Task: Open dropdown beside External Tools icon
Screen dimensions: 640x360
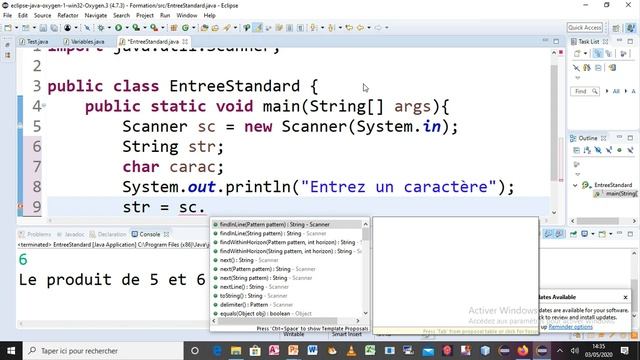Action: (162, 28)
